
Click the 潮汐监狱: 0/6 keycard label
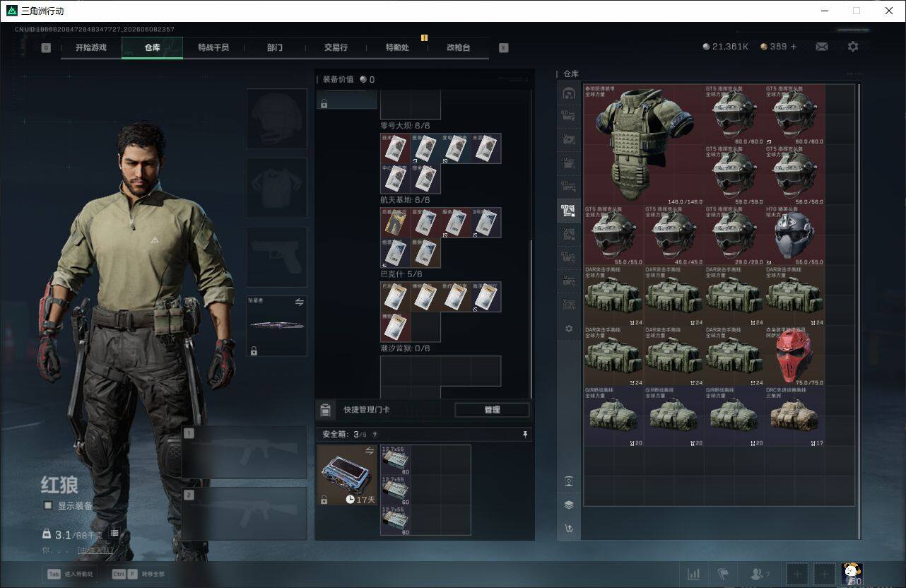coord(405,348)
